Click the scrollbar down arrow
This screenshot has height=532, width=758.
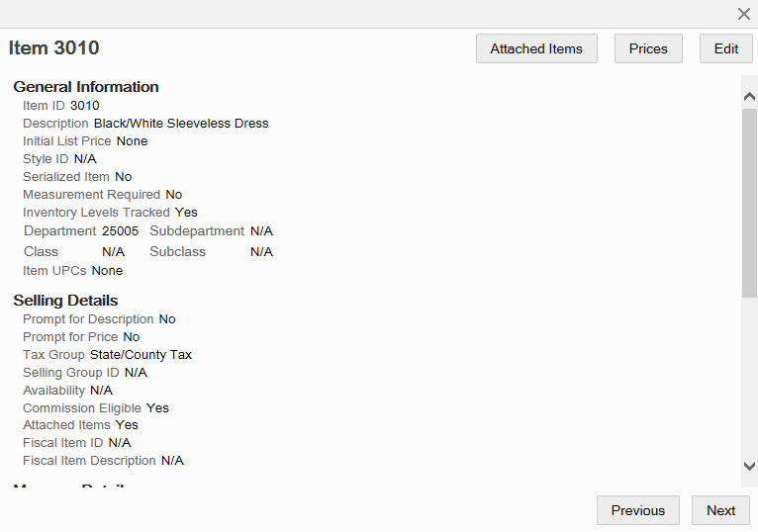[749, 466]
